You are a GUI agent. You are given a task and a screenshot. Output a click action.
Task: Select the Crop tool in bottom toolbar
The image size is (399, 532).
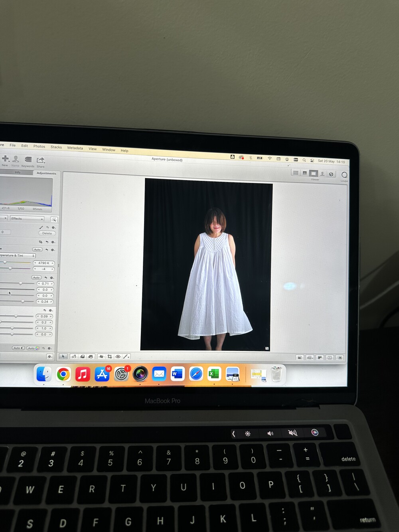[x=109, y=356]
